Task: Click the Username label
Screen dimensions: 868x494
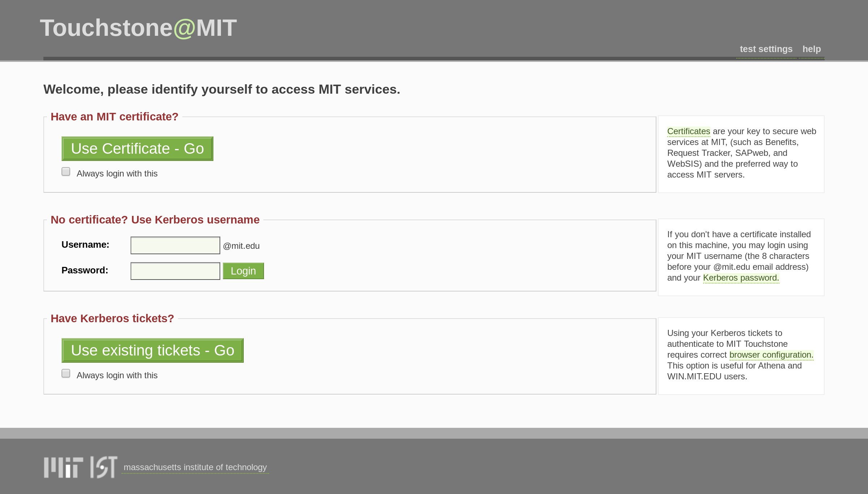Action: (x=85, y=245)
